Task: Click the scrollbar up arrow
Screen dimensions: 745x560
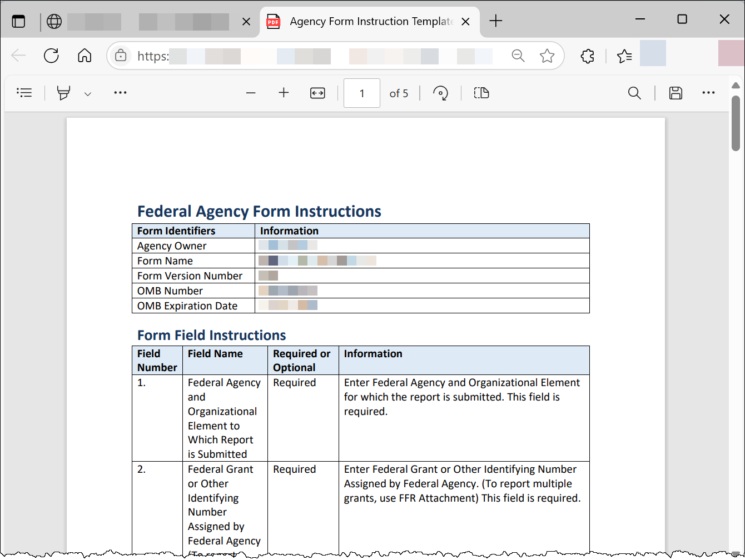Action: [736, 85]
